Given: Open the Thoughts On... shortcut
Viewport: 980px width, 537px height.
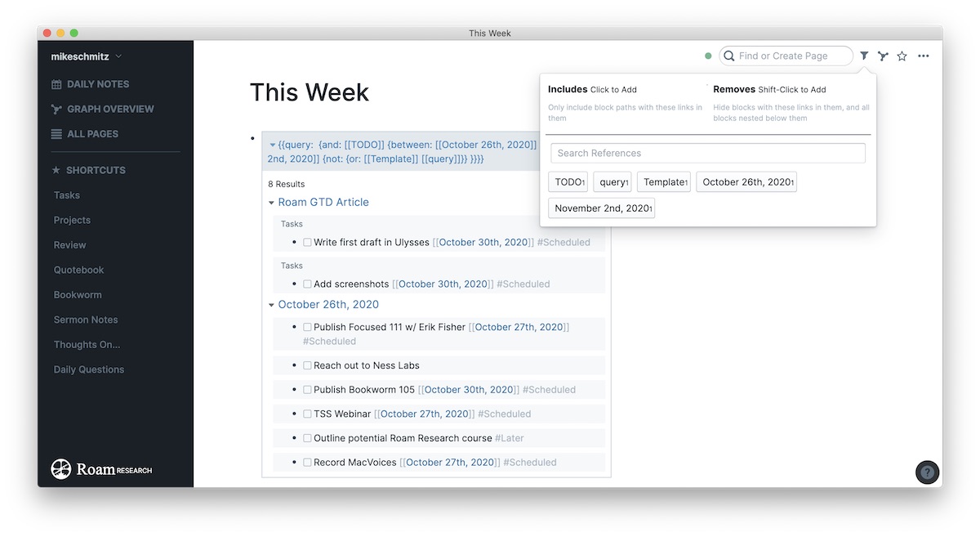Looking at the screenshot, I should click(87, 345).
